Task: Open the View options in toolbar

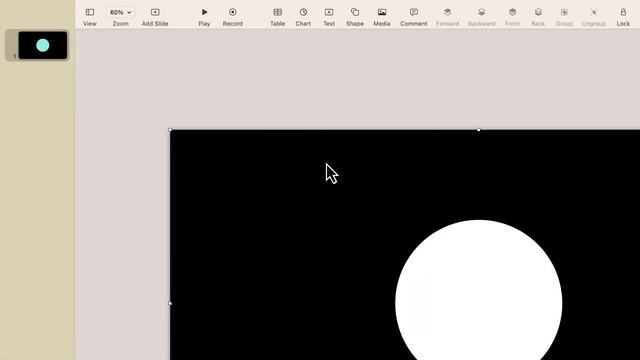Action: click(90, 17)
